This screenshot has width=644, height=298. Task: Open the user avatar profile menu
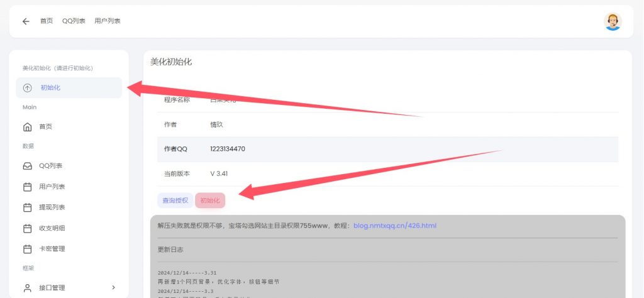612,21
